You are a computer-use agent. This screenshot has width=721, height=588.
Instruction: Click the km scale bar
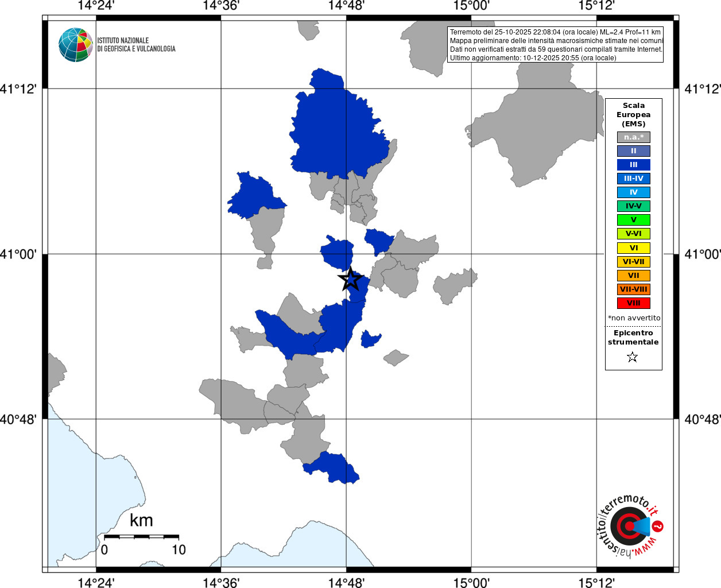tap(141, 536)
